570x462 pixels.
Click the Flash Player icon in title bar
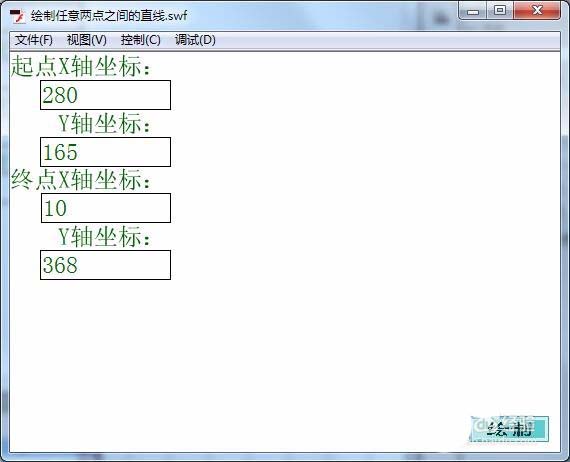17,16
